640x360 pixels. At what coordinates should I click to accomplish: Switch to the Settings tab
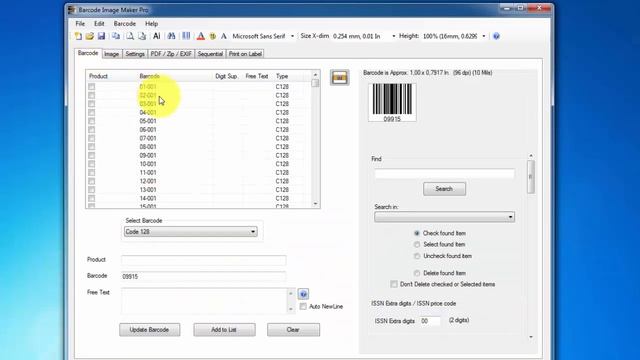coord(135,54)
